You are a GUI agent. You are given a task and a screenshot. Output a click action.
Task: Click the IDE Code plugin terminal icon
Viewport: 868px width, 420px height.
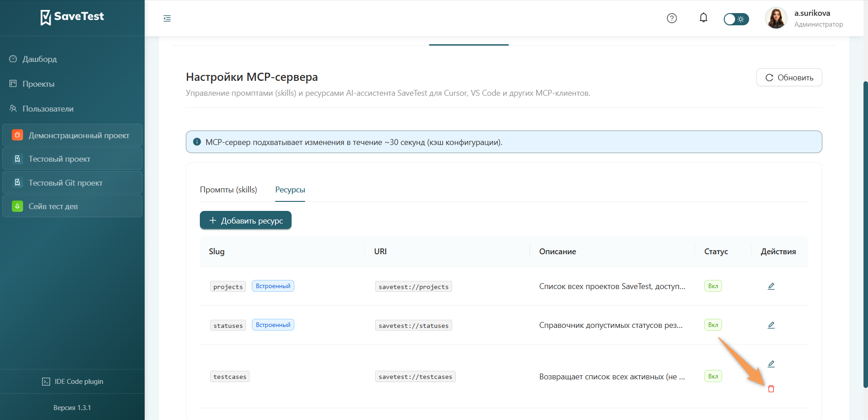pos(46,382)
